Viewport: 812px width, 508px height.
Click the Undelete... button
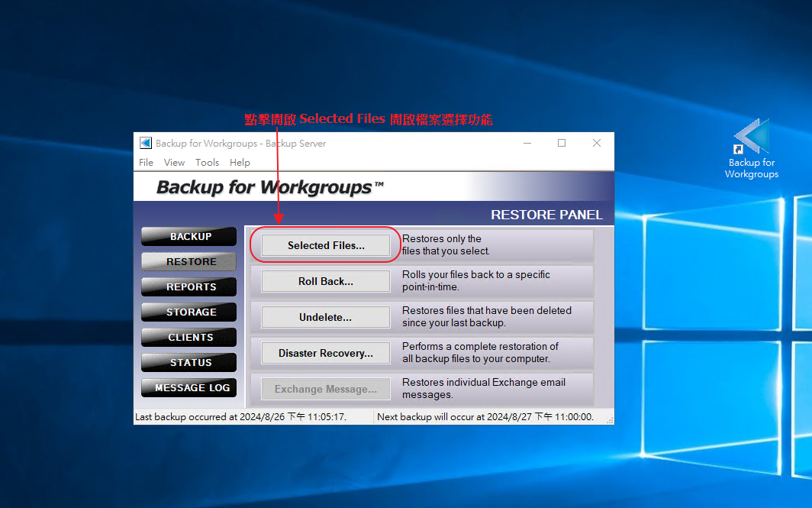coord(326,317)
